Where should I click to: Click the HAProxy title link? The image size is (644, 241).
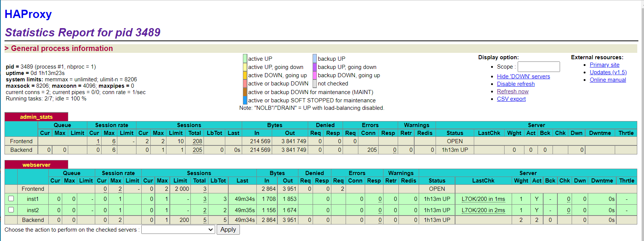click(x=28, y=14)
